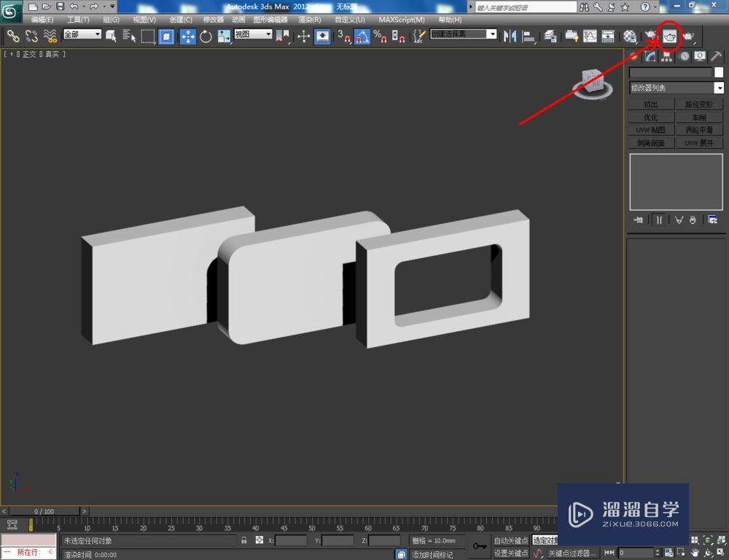Switch to the 创建 command panel tab

click(x=634, y=57)
